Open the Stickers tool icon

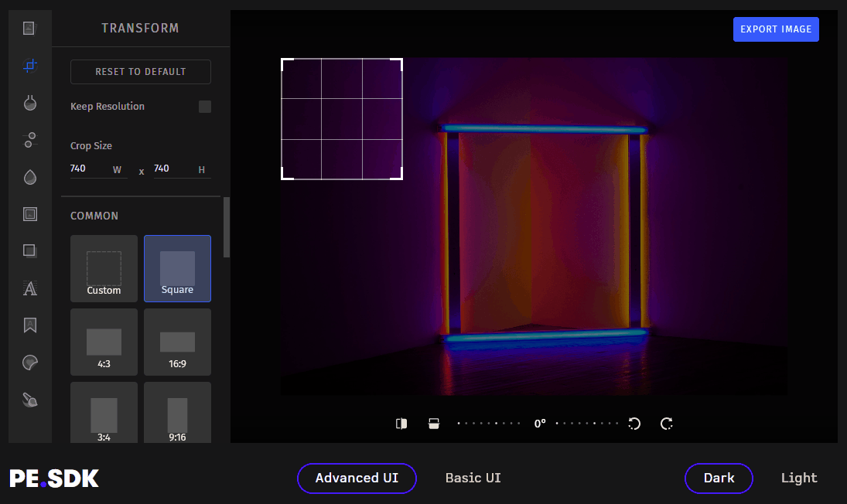(29, 363)
